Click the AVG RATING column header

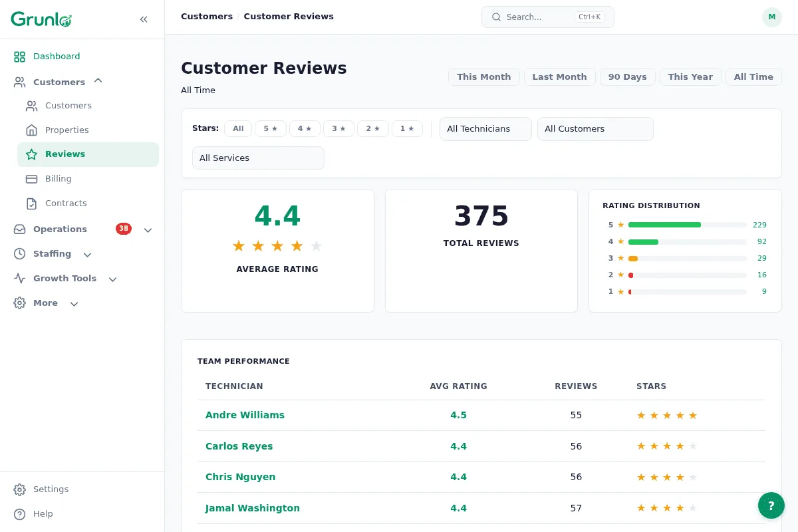[459, 386]
